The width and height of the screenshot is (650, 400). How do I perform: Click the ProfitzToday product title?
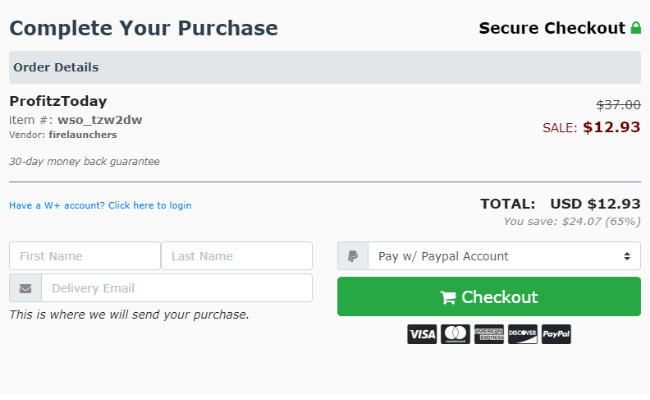(x=58, y=101)
